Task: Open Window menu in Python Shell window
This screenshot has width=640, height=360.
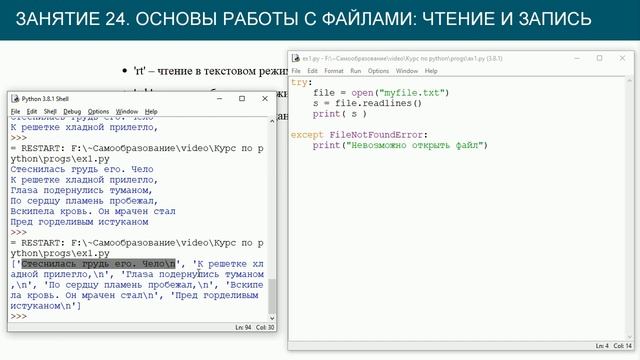Action: point(127,111)
